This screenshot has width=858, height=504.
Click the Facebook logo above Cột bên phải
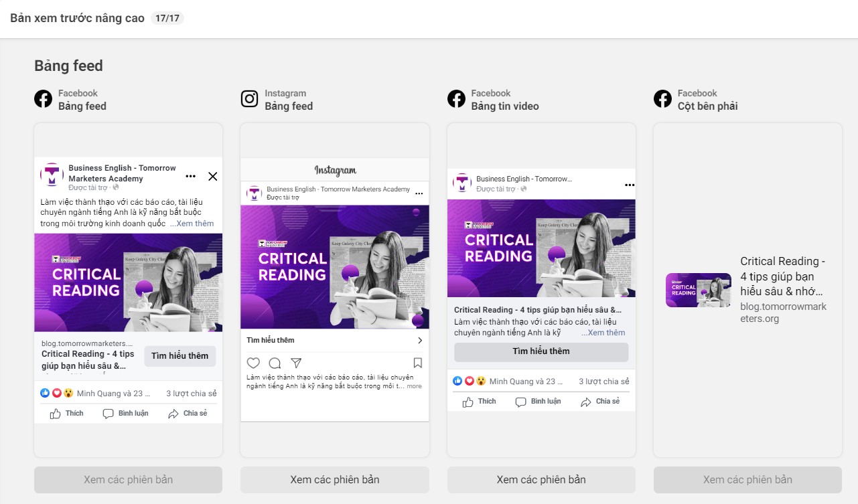coord(662,99)
